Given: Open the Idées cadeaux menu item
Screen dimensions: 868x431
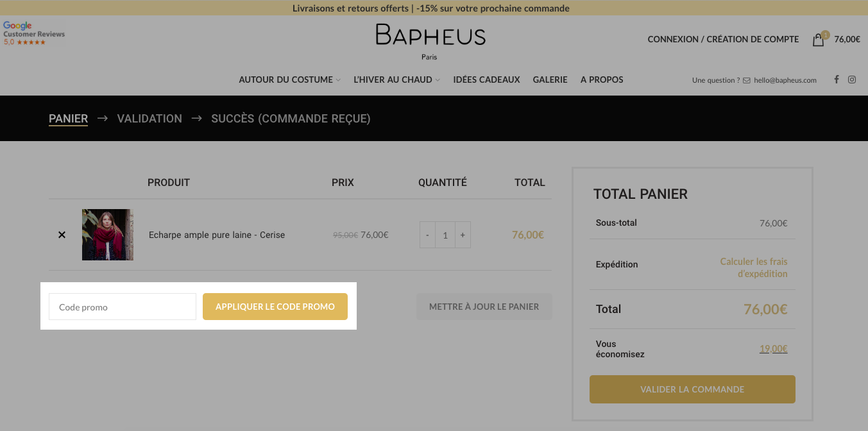Looking at the screenshot, I should (486, 80).
